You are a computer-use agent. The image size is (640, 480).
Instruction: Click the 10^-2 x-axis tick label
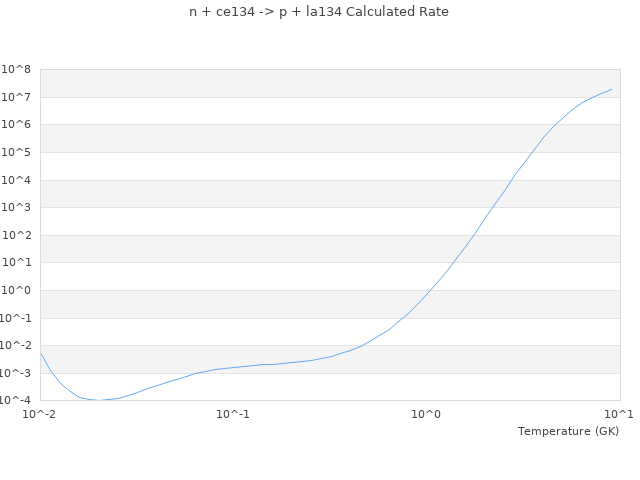(x=40, y=414)
